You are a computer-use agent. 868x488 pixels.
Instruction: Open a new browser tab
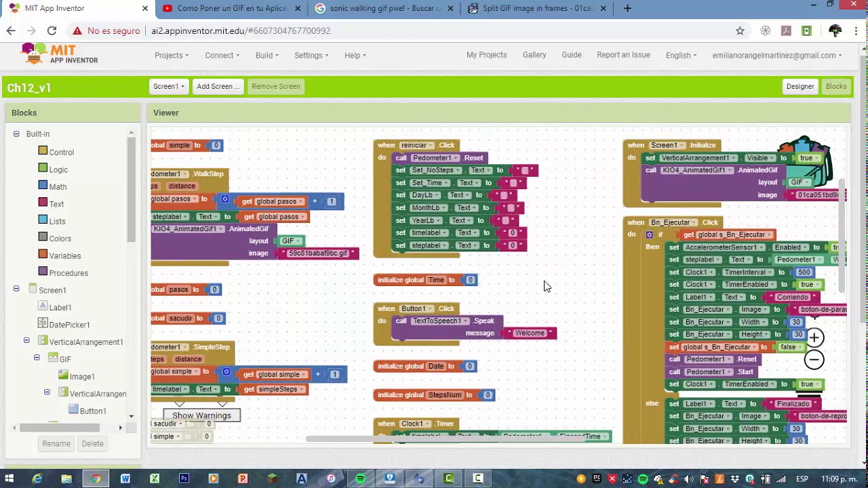point(627,8)
